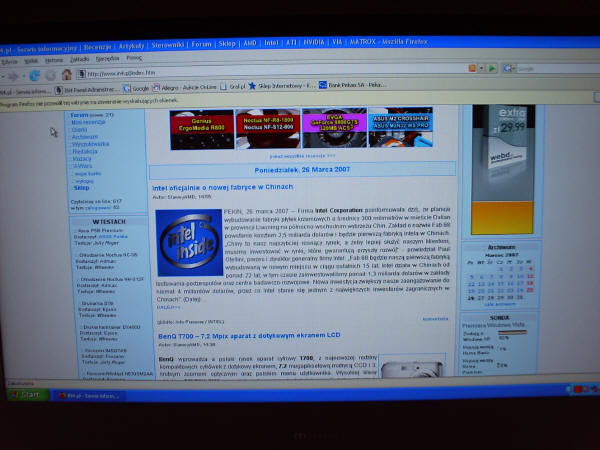Screen dimensions: 600x450
Task: Select day 26 in the Archiwum calendar
Action: coord(471,298)
